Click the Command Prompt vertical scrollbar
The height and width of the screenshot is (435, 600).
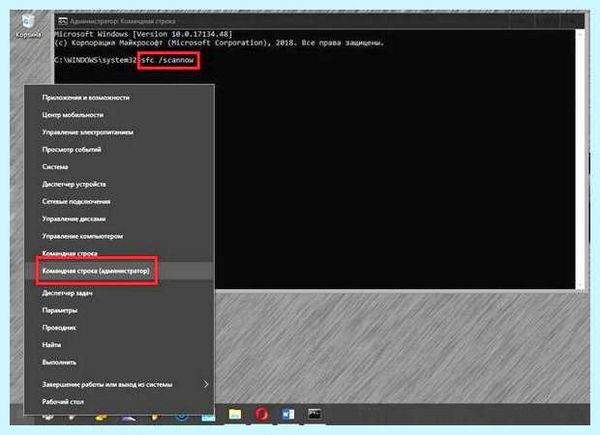coord(579,159)
